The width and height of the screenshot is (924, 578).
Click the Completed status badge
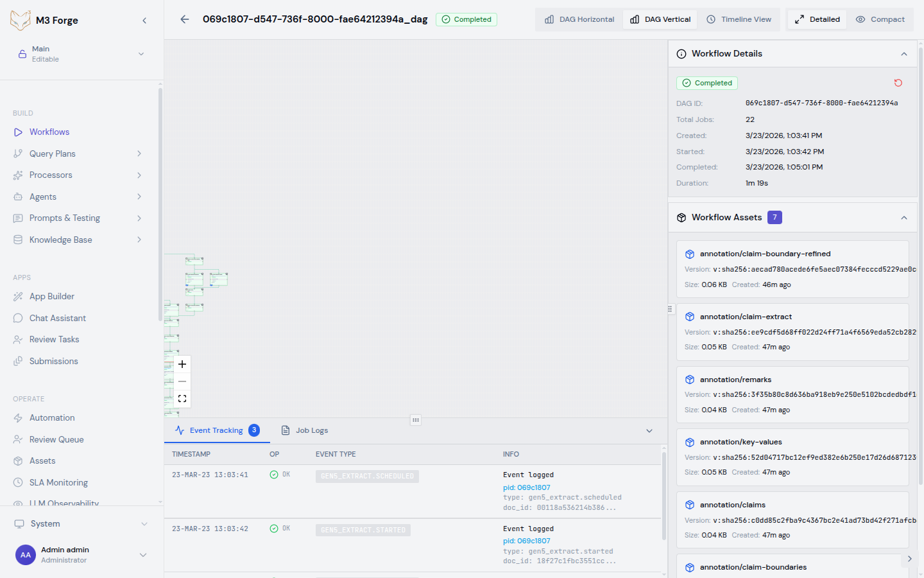pyautogui.click(x=466, y=19)
